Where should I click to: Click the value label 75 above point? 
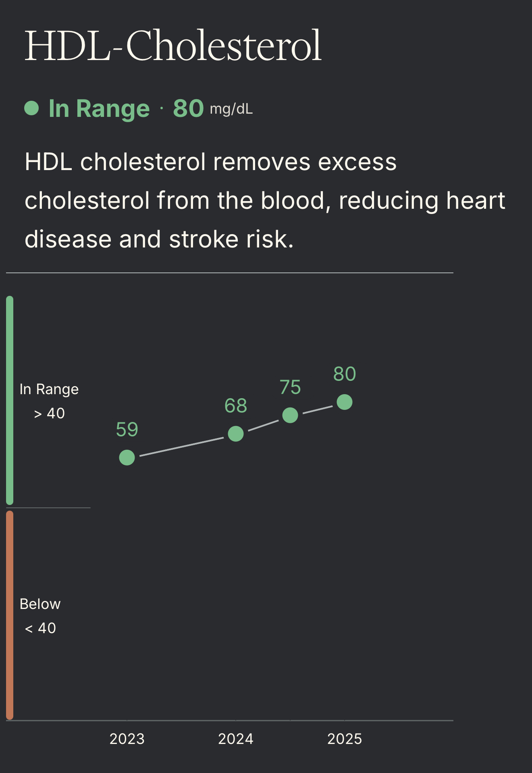click(290, 387)
